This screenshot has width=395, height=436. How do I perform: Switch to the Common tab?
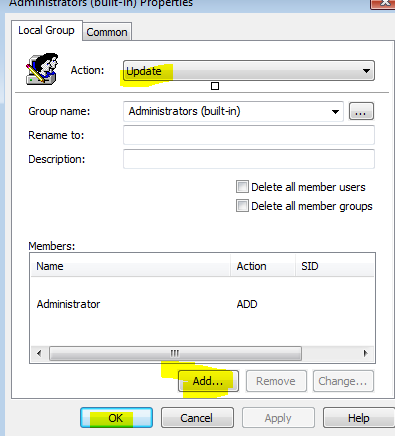click(x=107, y=32)
